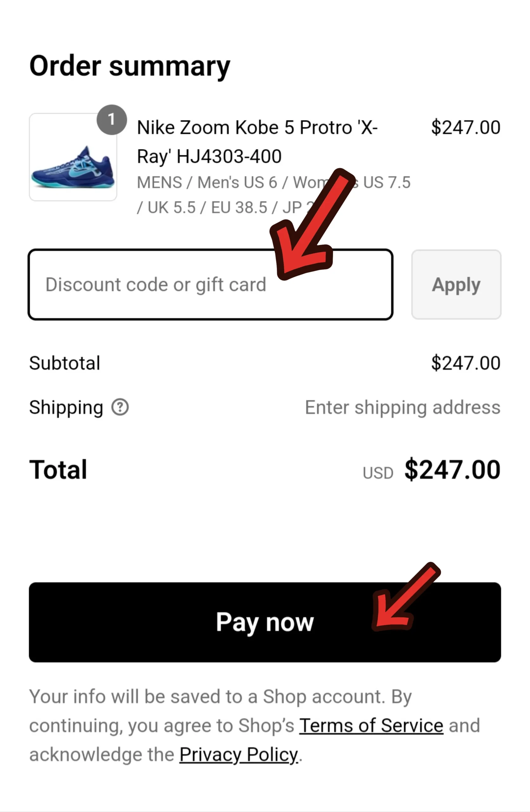Open the Nike Kobe shoe thumbnail

coord(73,157)
